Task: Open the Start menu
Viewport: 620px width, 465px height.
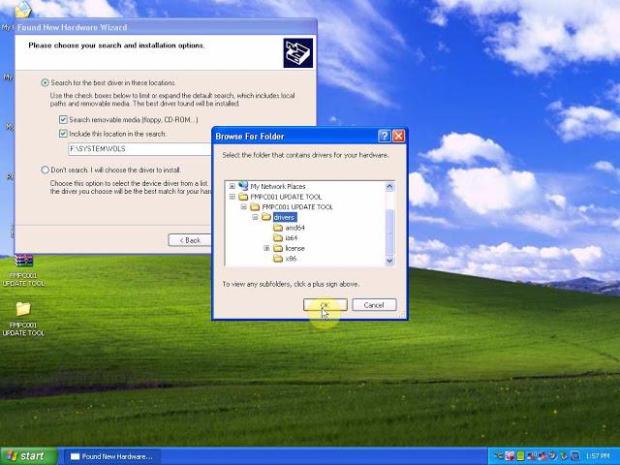Action: point(28,456)
